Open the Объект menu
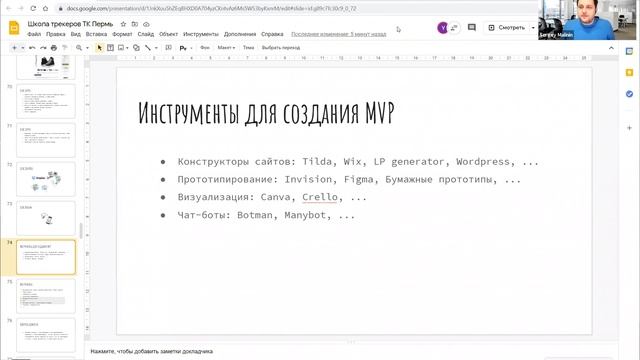 click(168, 34)
